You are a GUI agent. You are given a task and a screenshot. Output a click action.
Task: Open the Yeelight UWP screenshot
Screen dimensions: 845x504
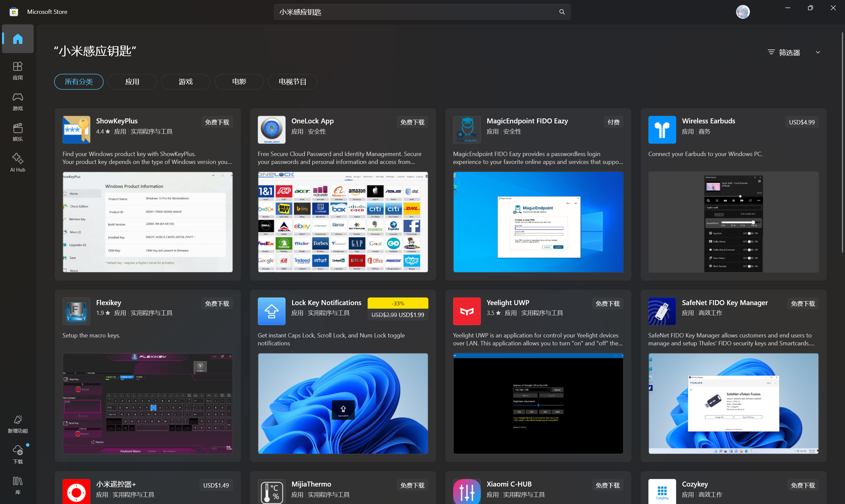coord(538,403)
